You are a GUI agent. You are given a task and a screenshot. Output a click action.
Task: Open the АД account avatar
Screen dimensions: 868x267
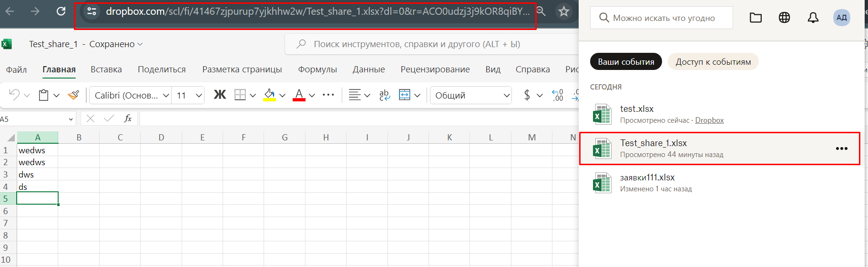pyautogui.click(x=842, y=18)
